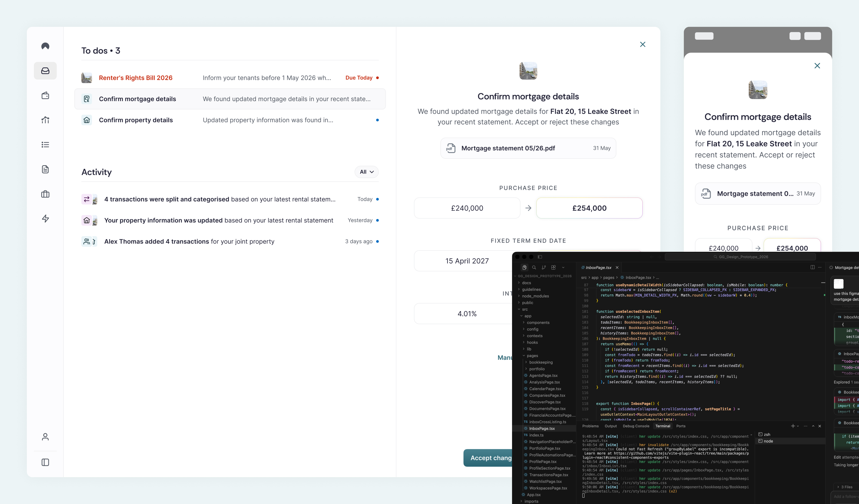Click GG_Design_Prototype_2026 search box in editor
This screenshot has width=859, height=504.
[x=740, y=257]
